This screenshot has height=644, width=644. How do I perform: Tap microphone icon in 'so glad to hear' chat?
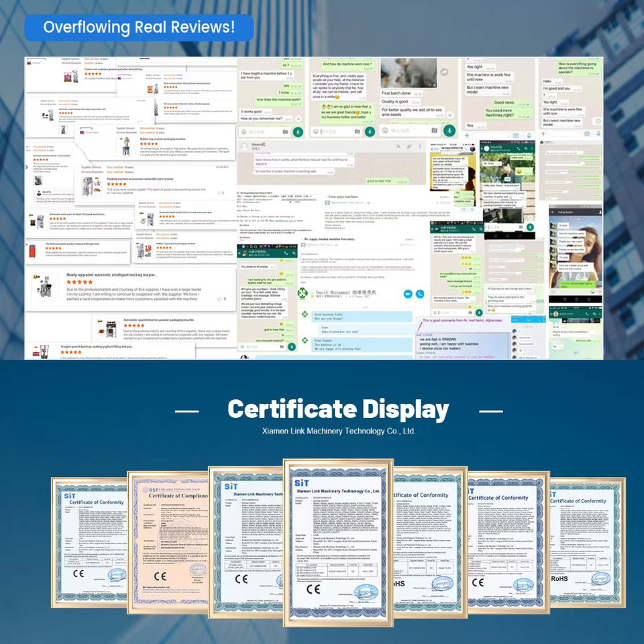pyautogui.click(x=370, y=132)
